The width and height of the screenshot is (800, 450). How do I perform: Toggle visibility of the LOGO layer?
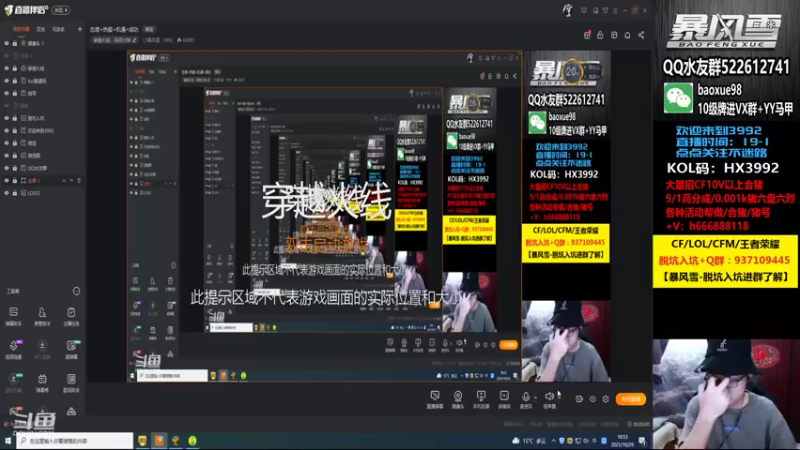pos(7,193)
